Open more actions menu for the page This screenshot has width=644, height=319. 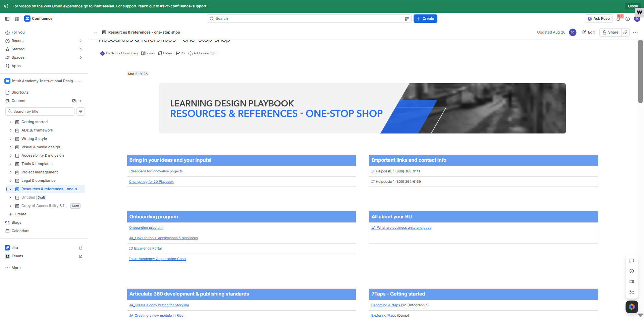635,32
